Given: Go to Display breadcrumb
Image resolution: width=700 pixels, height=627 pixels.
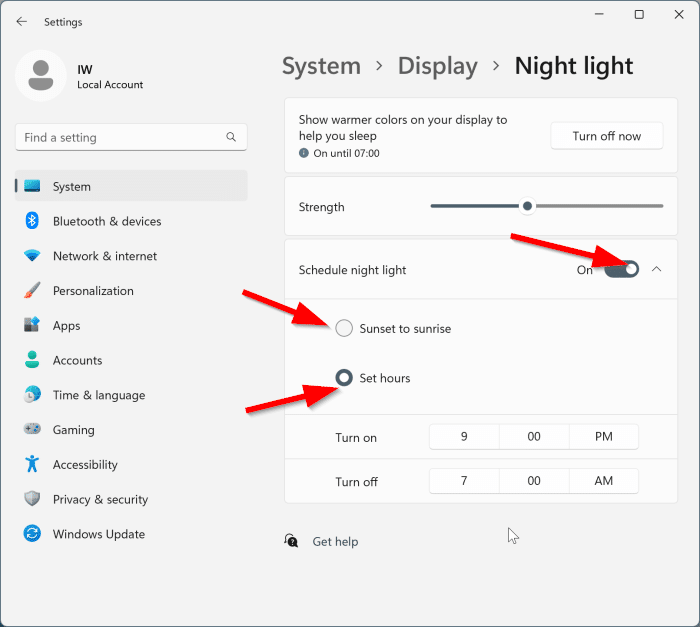Looking at the screenshot, I should pos(438,66).
